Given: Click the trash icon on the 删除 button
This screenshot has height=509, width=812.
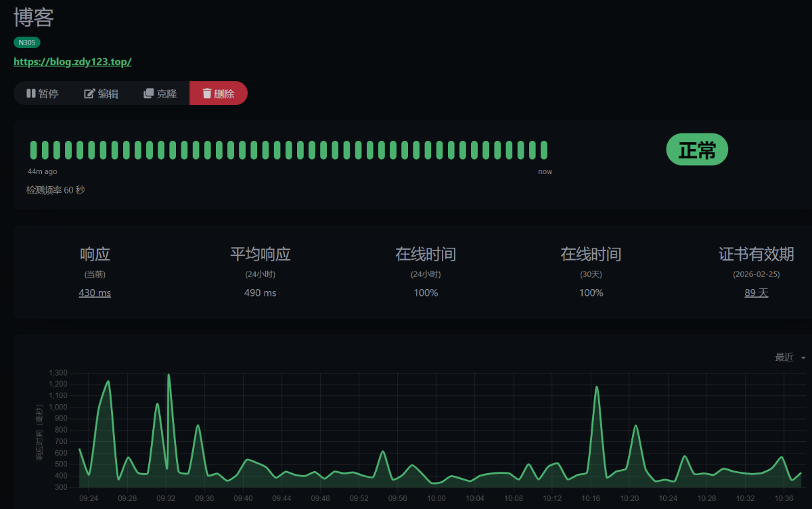Looking at the screenshot, I should point(207,93).
